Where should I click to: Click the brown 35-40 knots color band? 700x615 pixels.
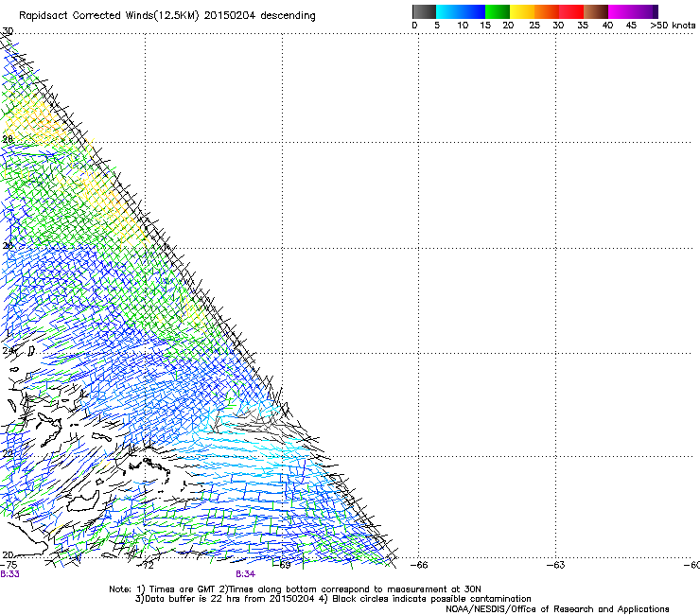click(596, 11)
